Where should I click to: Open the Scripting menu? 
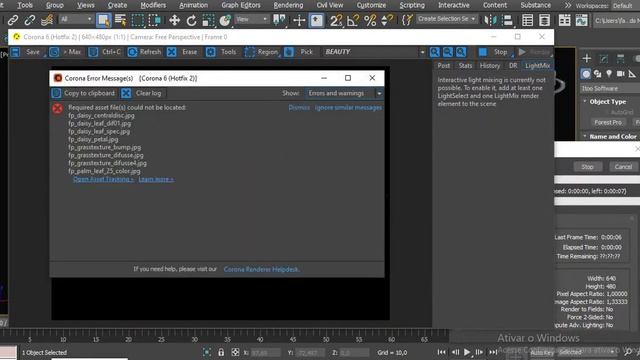pos(412,5)
